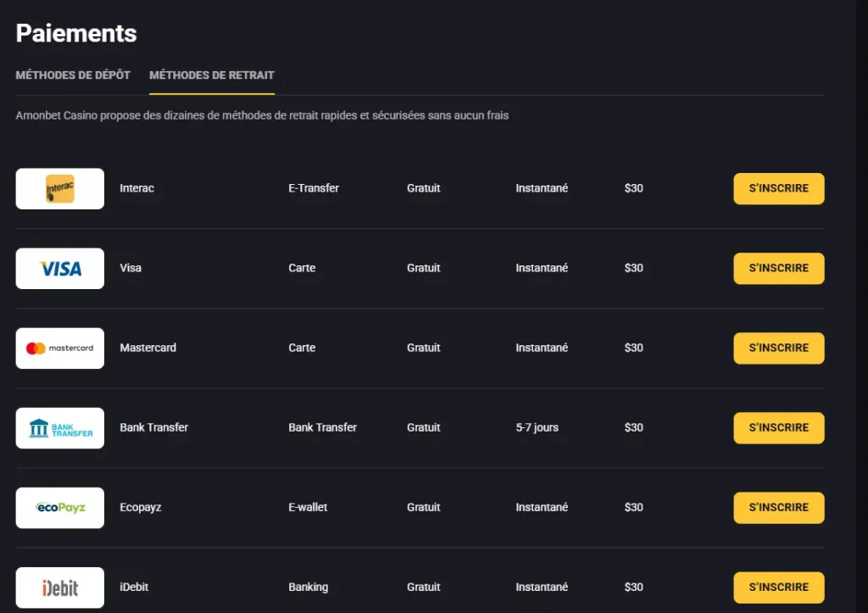Viewport: 868px width, 613px height.
Task: Click E-Transfer type in Interac row
Action: pyautogui.click(x=314, y=188)
